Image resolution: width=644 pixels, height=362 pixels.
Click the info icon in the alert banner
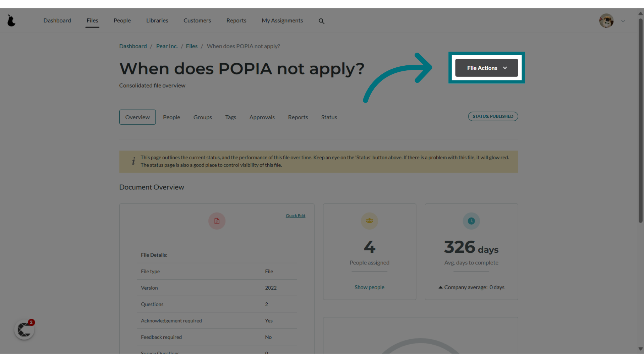133,161
